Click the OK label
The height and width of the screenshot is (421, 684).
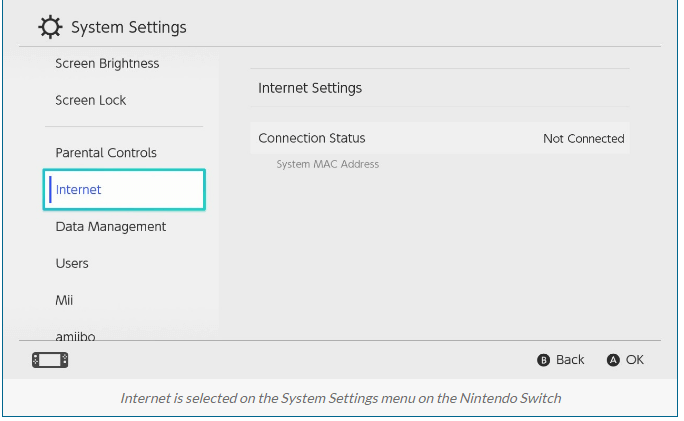click(x=635, y=360)
